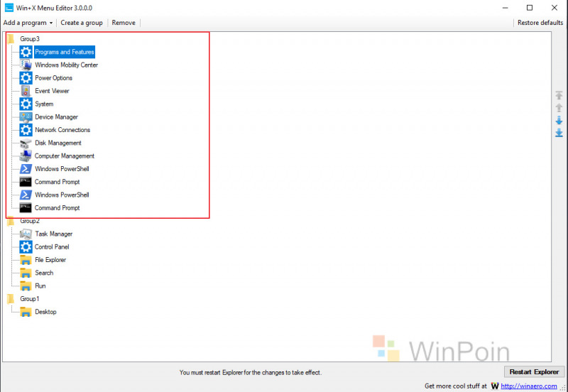This screenshot has width=568, height=392.
Task: Move selected item to the very bottom
Action: pyautogui.click(x=559, y=133)
